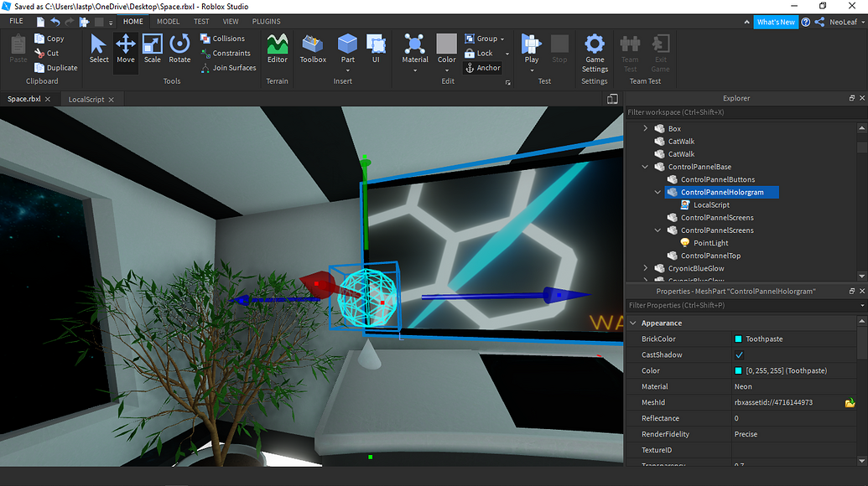Duplicate the selected object

point(55,68)
